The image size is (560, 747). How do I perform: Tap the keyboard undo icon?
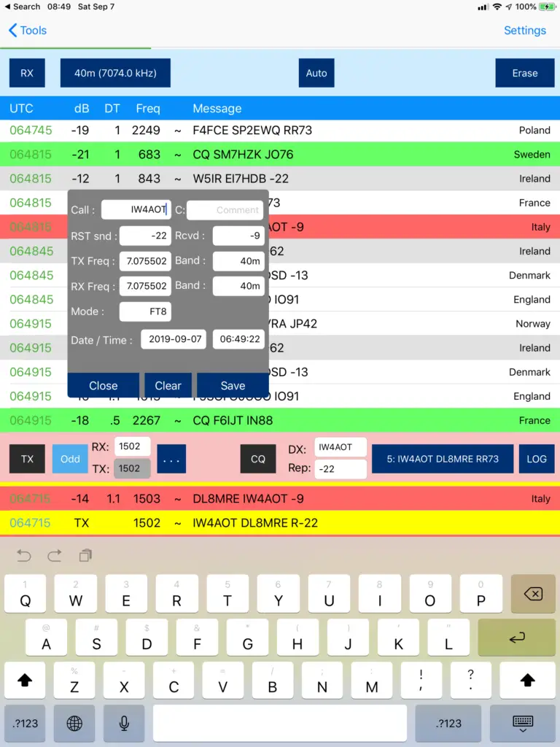click(24, 555)
